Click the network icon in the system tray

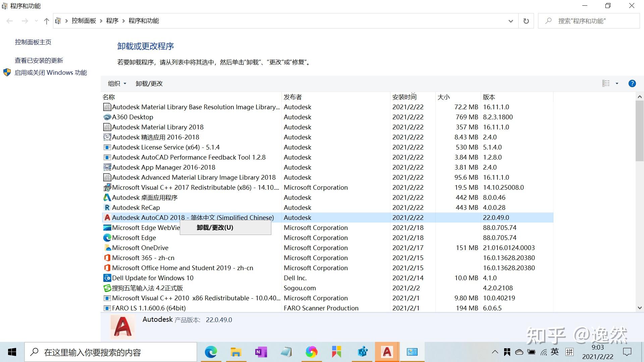coord(543,352)
